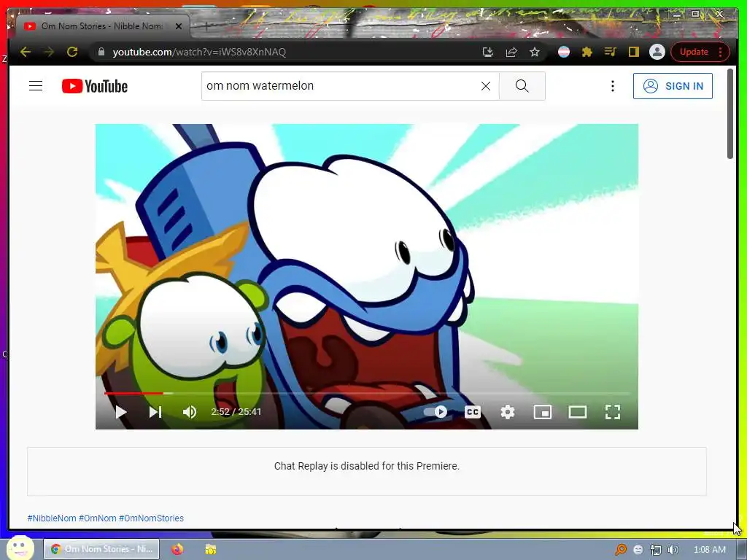Image resolution: width=747 pixels, height=560 pixels.
Task: Open YouTube settings three-dot menu
Action: tap(613, 86)
